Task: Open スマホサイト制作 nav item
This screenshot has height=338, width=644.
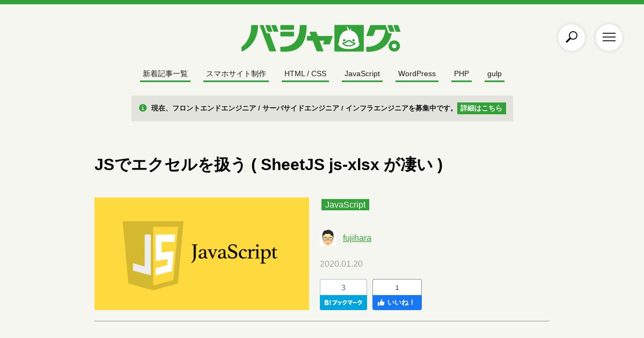Action: pos(236,74)
